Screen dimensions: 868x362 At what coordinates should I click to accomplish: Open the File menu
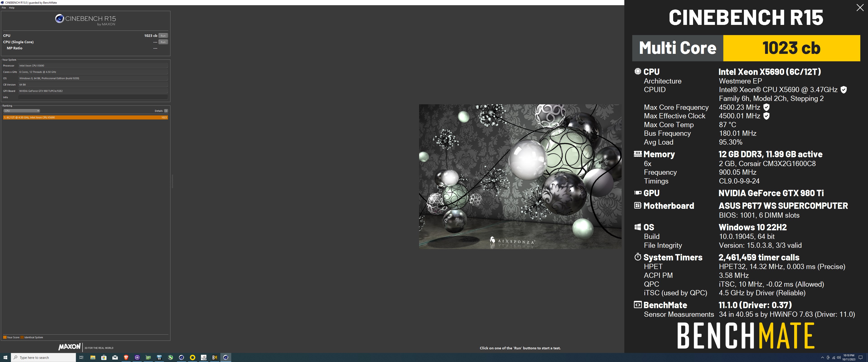(4, 8)
